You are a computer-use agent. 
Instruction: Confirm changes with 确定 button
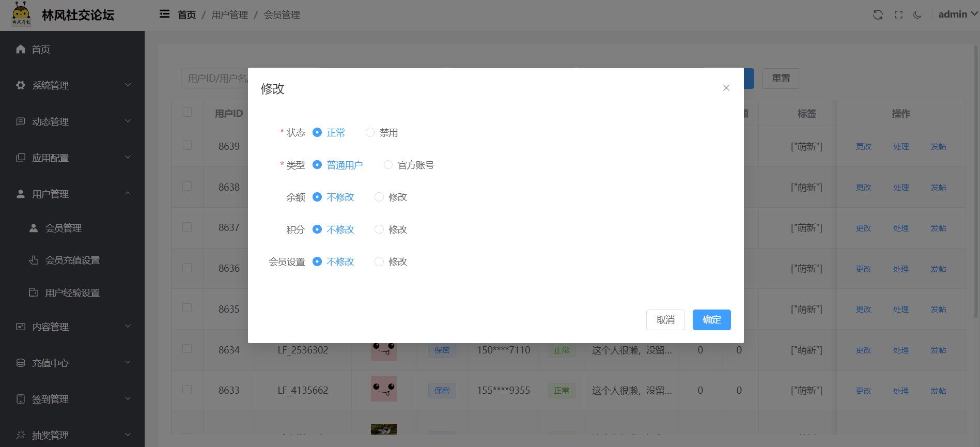[711, 320]
